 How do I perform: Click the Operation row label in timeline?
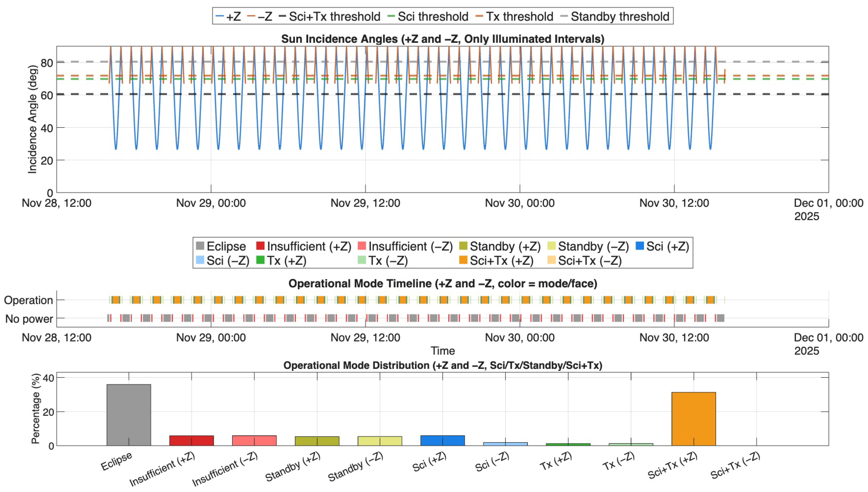coord(28,300)
